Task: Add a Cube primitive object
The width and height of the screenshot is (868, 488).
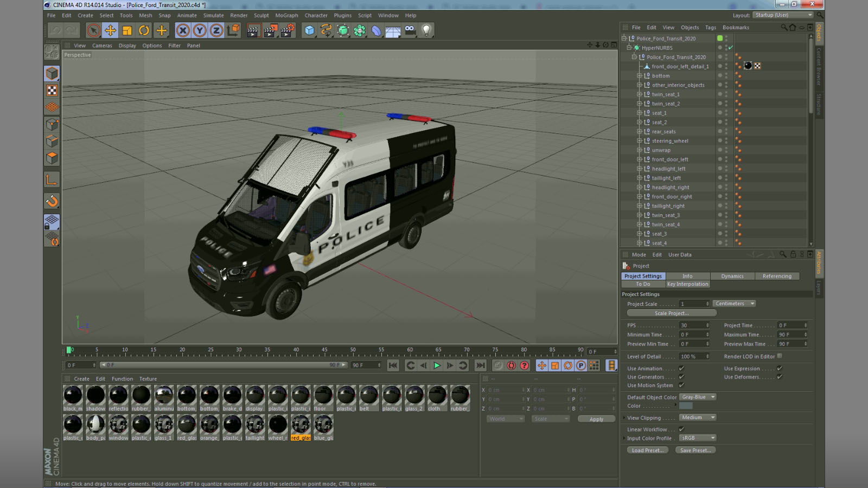Action: 309,30
